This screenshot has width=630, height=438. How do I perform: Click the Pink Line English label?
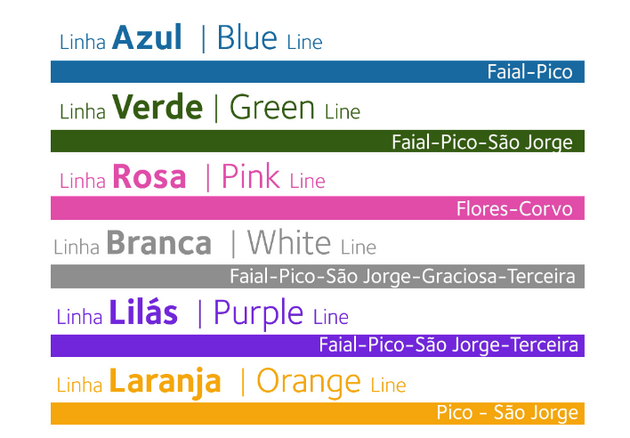pyautogui.click(x=273, y=176)
